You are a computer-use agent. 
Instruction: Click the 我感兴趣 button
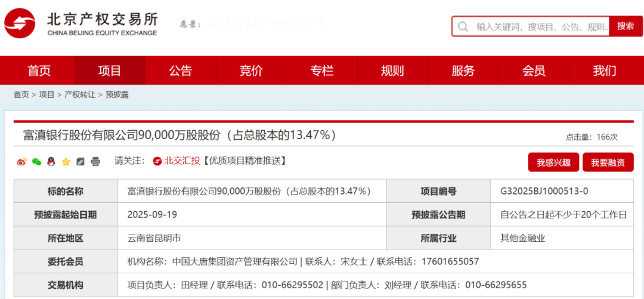[553, 162]
